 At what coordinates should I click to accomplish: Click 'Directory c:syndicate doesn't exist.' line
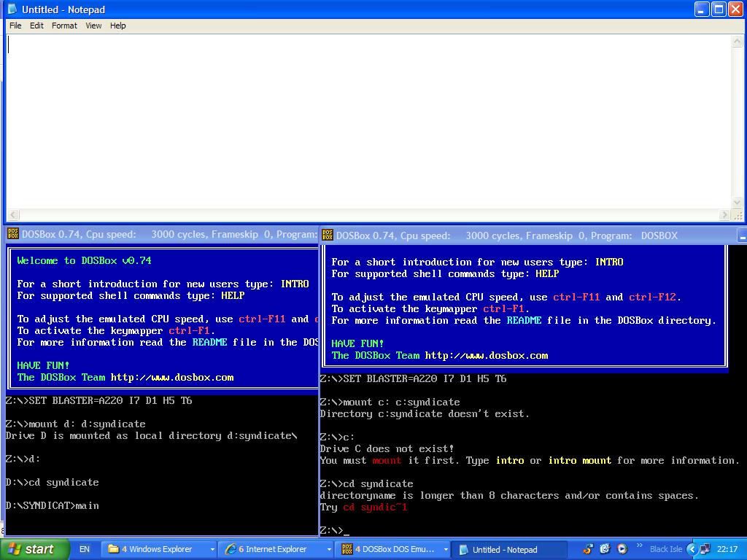(x=425, y=414)
